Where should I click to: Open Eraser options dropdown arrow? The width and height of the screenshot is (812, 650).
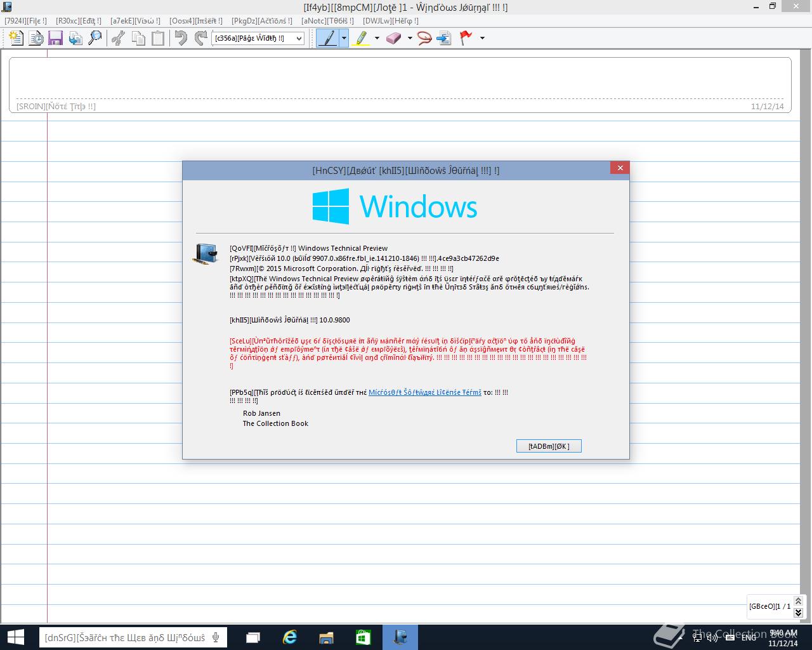point(410,38)
